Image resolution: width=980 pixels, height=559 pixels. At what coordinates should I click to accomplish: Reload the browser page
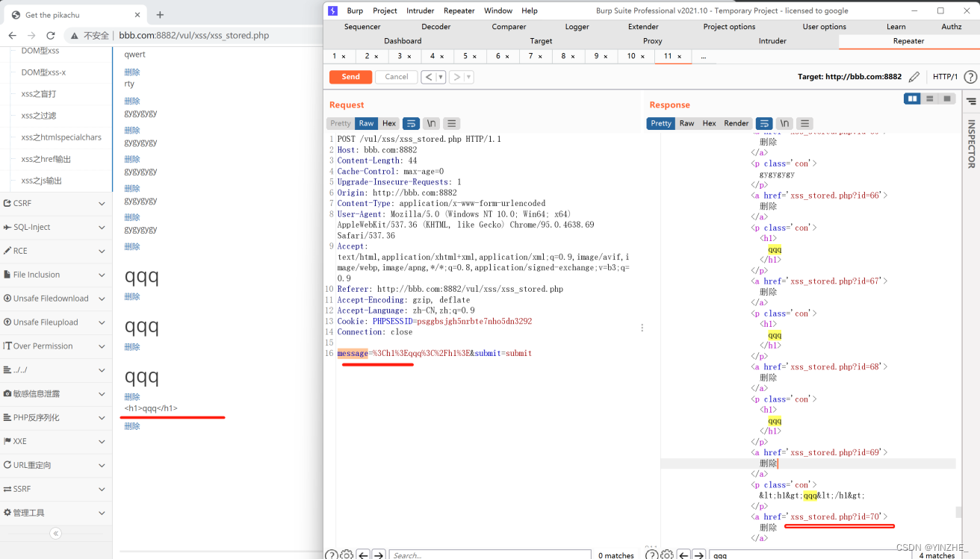[51, 35]
